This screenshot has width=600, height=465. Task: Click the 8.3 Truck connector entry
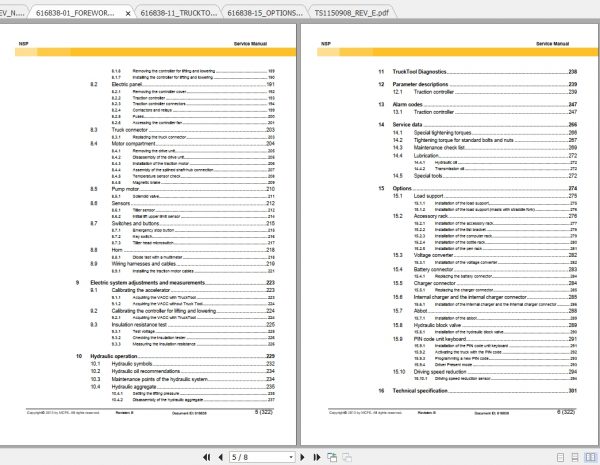pos(183,130)
